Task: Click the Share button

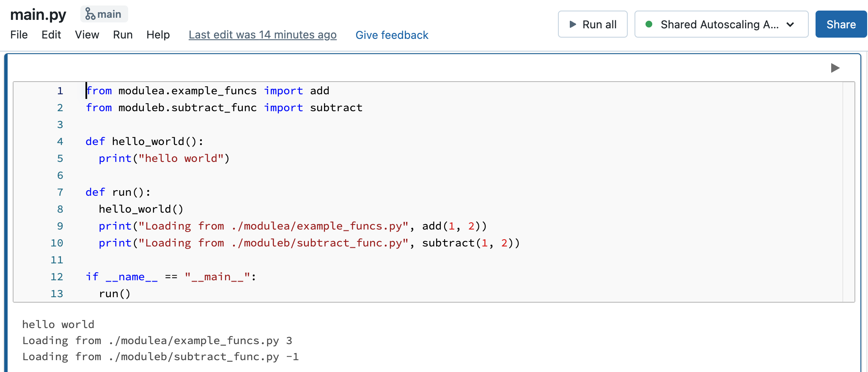Action: [x=841, y=24]
